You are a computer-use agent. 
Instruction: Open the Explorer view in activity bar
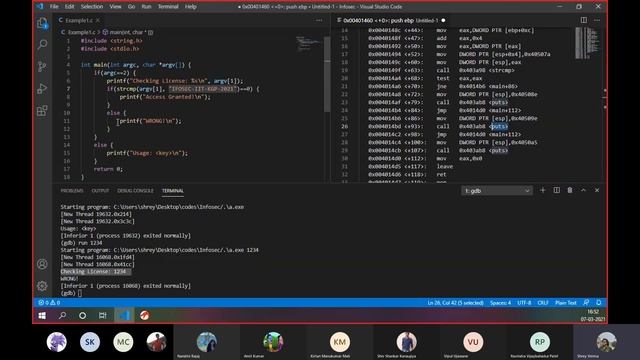[x=42, y=23]
